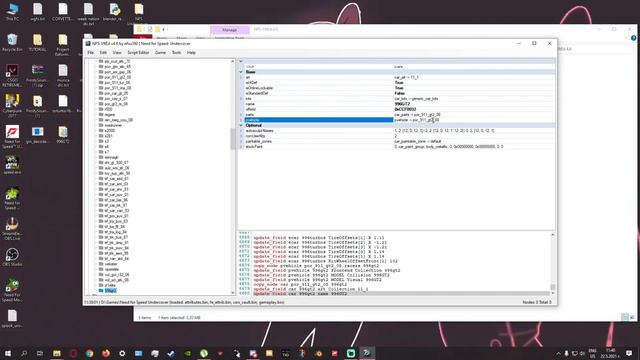Click the taskbar microphone tray icon
Image resolution: width=640 pixels, height=360 pixels.
tap(567, 353)
